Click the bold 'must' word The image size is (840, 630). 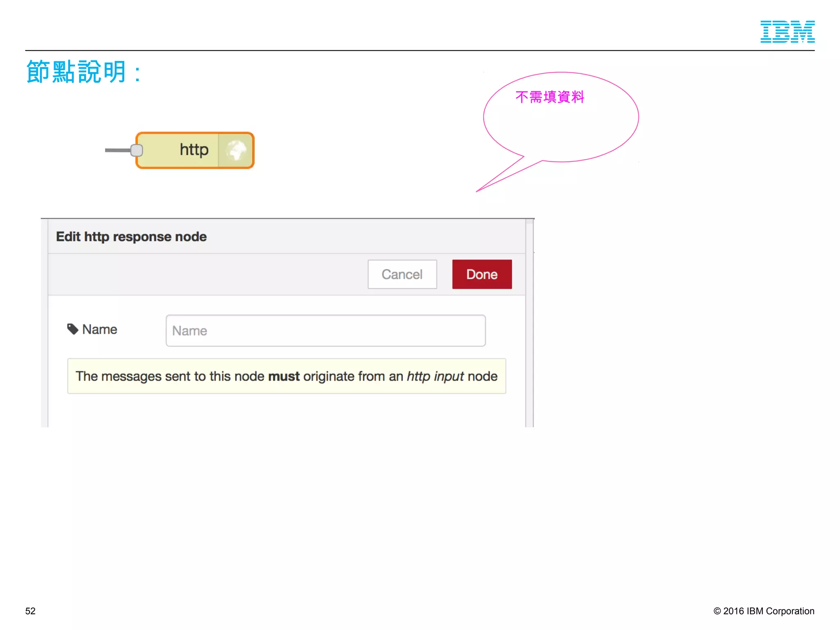click(x=283, y=376)
